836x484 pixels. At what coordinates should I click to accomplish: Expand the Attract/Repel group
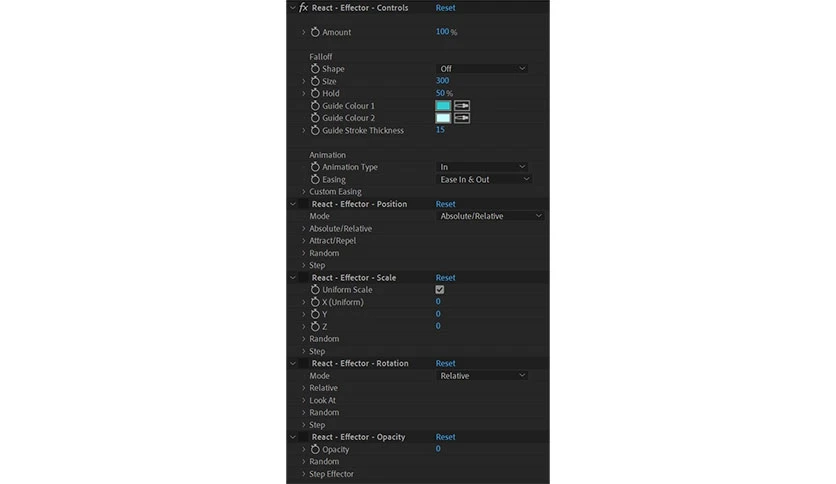304,240
